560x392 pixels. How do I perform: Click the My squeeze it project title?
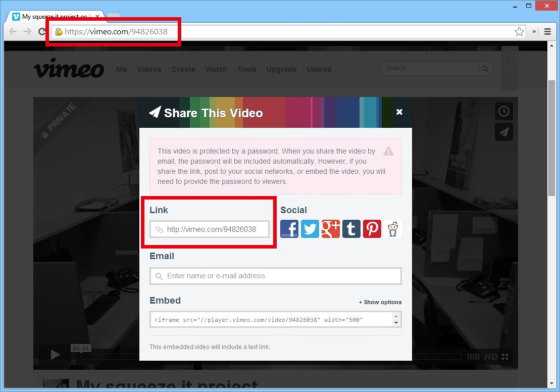167,384
